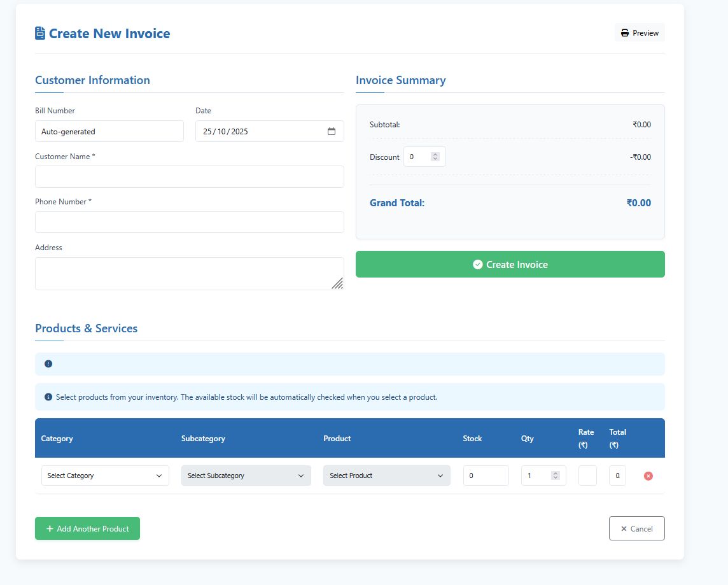Click the printer icon on the Preview button
The width and height of the screenshot is (728, 585).
point(624,32)
